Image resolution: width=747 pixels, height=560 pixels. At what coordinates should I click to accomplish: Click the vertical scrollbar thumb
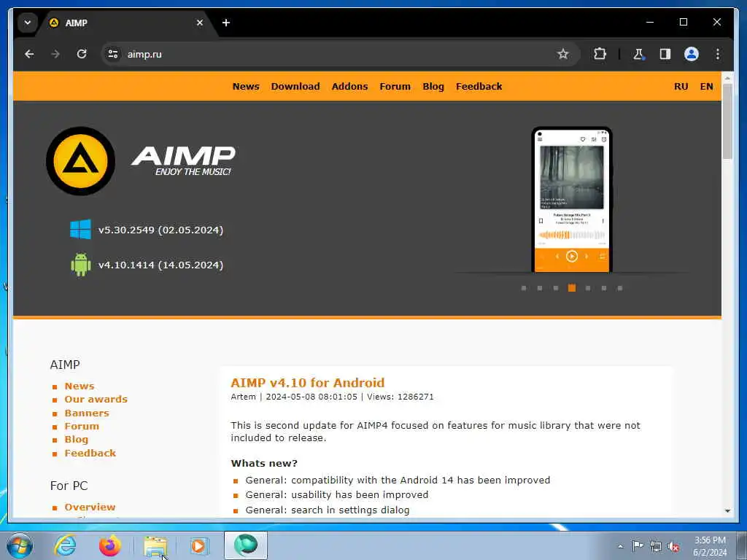click(727, 122)
